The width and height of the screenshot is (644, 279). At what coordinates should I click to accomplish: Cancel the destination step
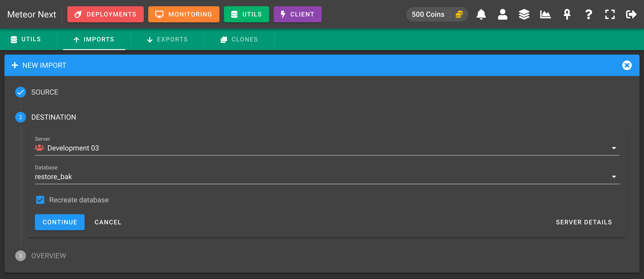108,222
